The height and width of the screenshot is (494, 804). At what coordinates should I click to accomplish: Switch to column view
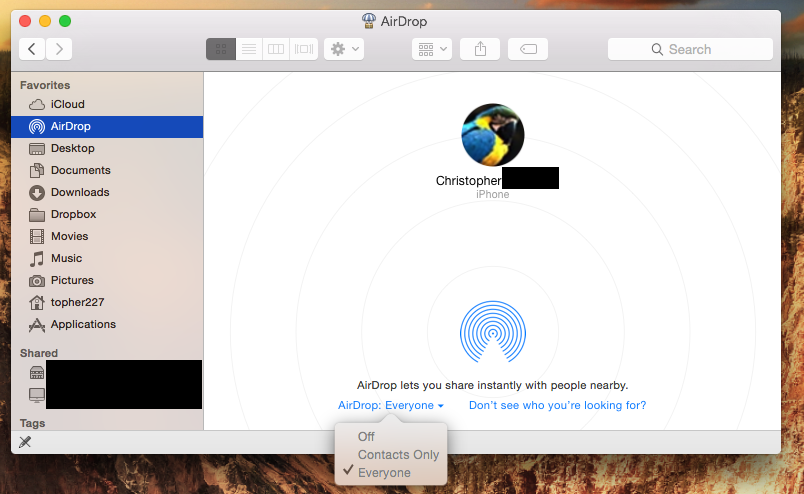[276, 49]
